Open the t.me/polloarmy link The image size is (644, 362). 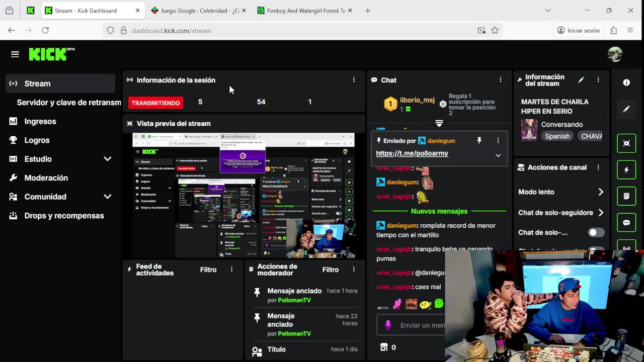(412, 153)
